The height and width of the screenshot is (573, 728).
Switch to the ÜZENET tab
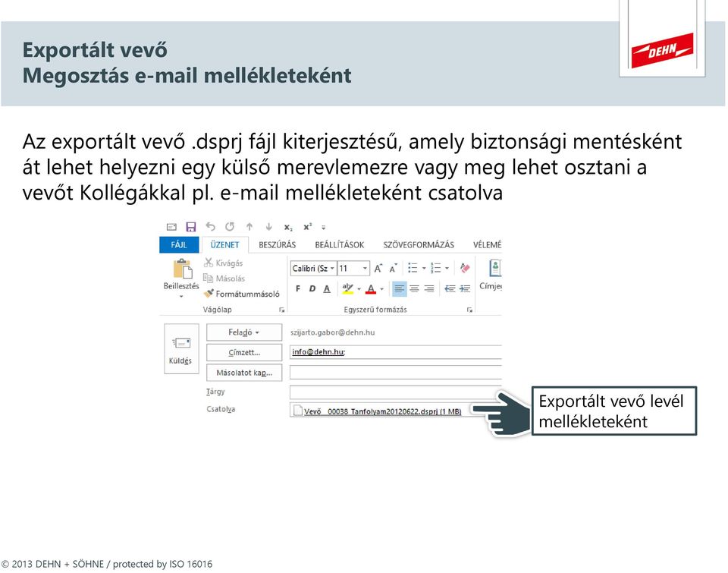pos(224,245)
